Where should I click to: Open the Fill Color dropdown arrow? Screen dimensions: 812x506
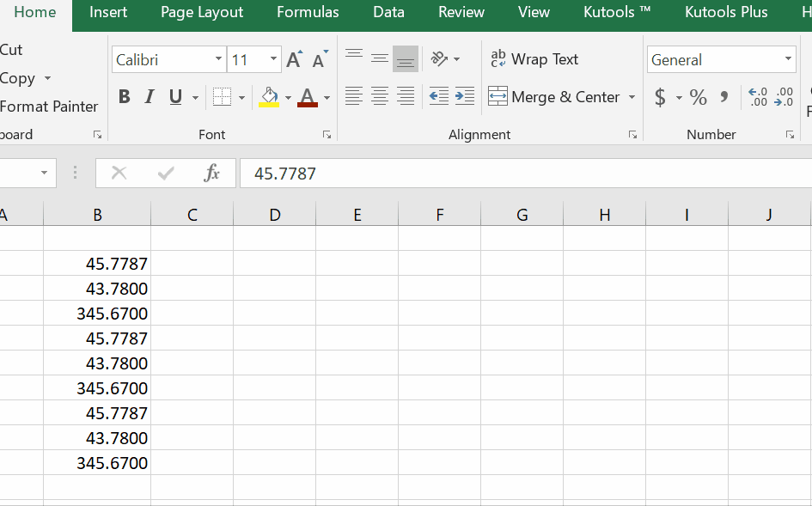click(x=288, y=97)
